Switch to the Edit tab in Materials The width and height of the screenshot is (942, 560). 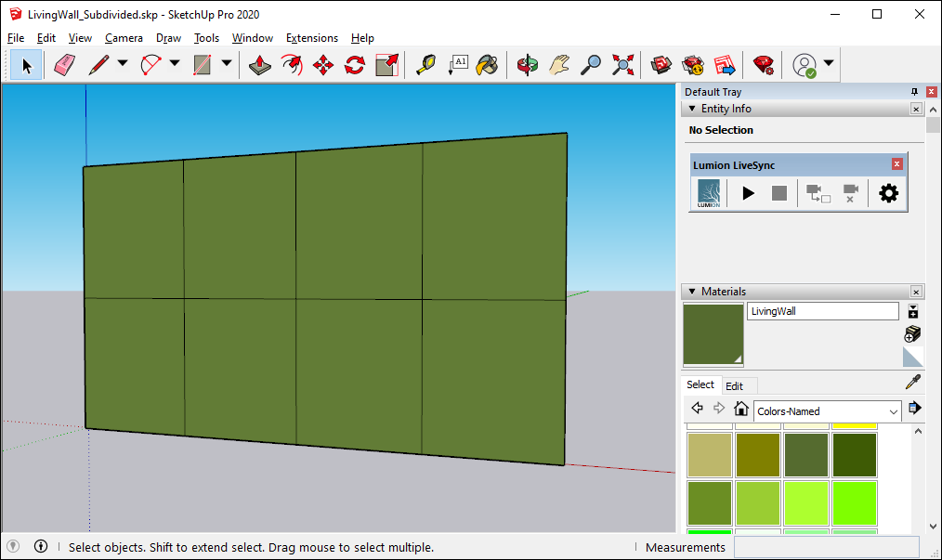tap(734, 386)
